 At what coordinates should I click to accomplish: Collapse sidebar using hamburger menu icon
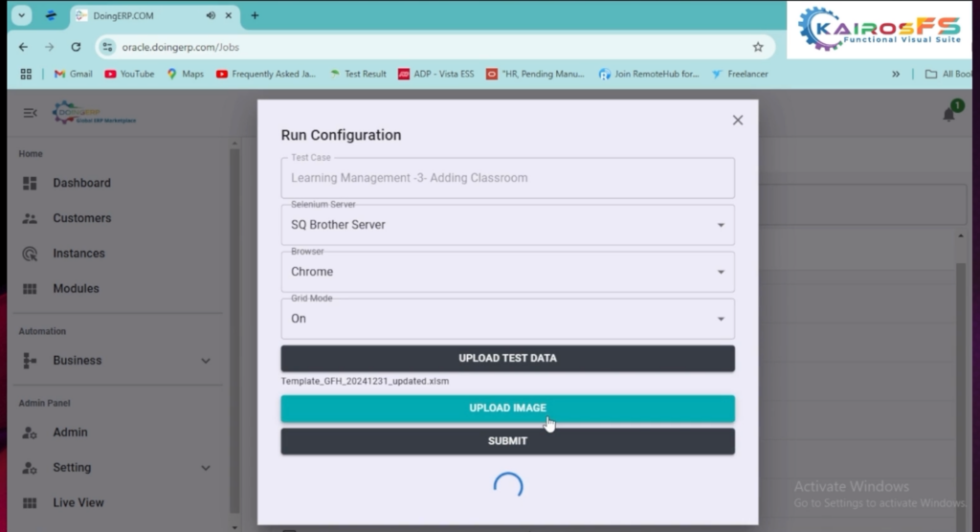(x=30, y=113)
